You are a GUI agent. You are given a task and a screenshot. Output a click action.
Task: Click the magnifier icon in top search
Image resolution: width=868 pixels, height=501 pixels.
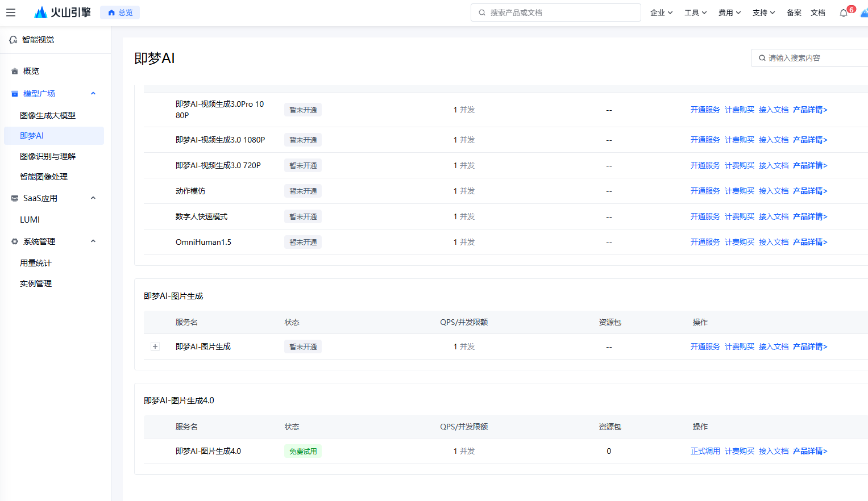482,12
